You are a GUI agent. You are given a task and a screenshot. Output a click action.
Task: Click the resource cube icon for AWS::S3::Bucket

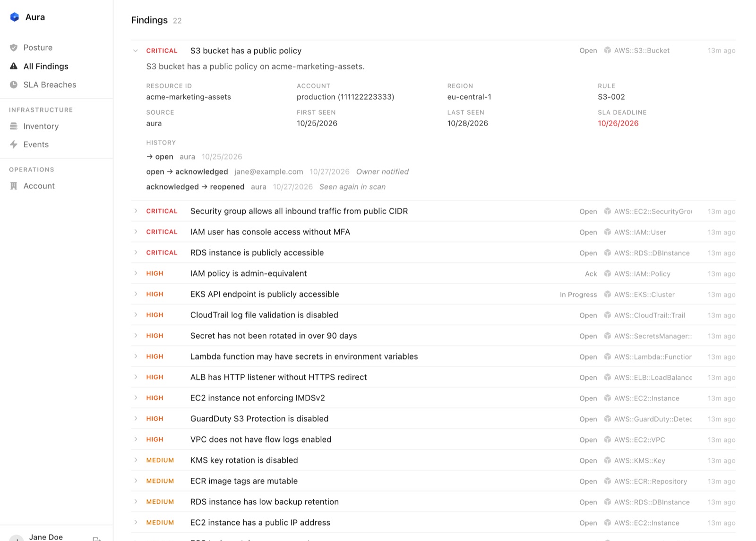tap(608, 51)
